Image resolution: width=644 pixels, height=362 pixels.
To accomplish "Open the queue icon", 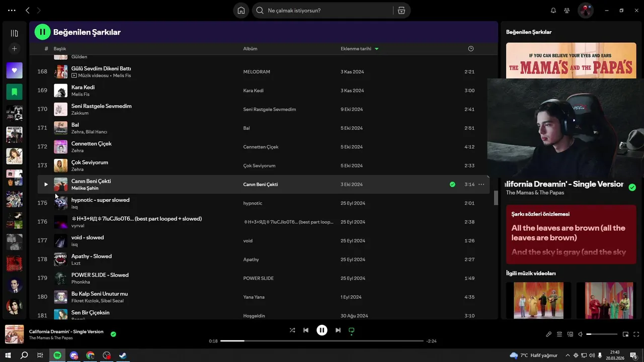I will 559,334.
